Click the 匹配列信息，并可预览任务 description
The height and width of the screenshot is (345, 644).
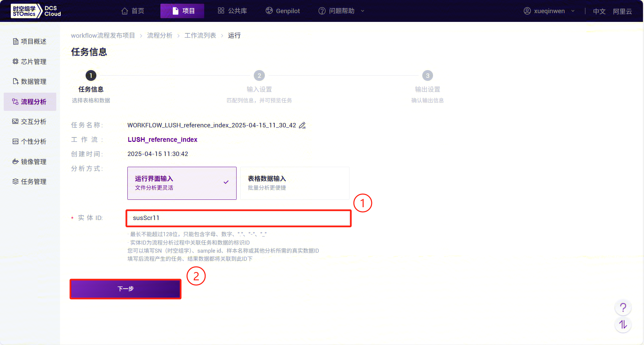click(259, 100)
